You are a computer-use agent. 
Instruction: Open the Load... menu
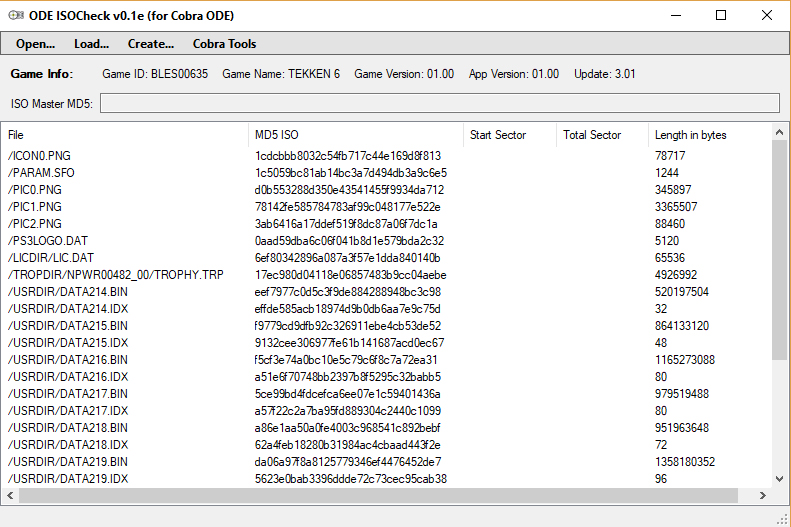coord(91,44)
